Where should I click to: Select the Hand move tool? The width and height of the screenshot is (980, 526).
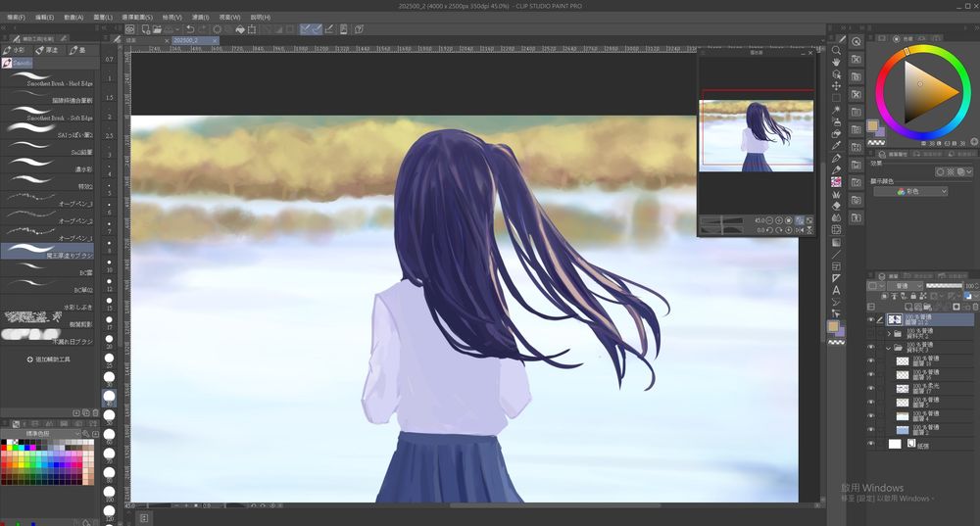click(x=836, y=62)
